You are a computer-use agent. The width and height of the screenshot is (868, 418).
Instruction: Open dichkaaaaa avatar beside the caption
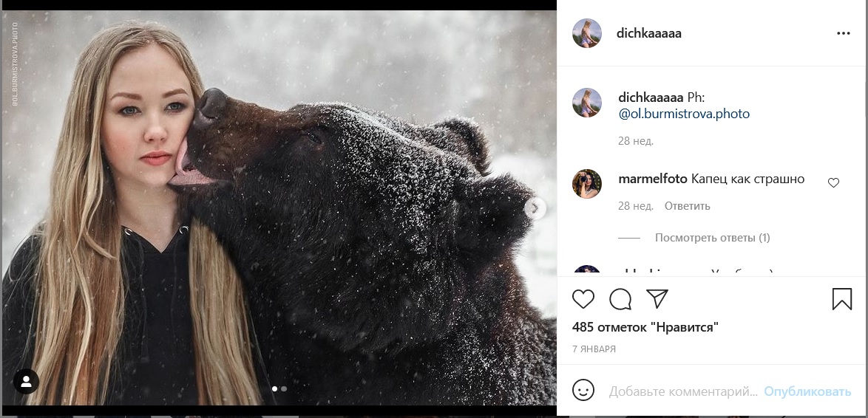587,103
